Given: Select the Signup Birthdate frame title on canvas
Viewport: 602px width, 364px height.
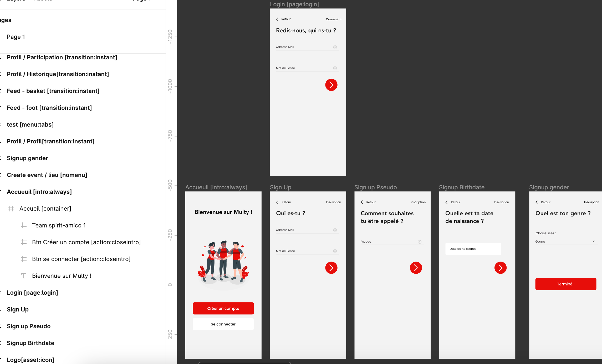Looking at the screenshot, I should coord(462,187).
